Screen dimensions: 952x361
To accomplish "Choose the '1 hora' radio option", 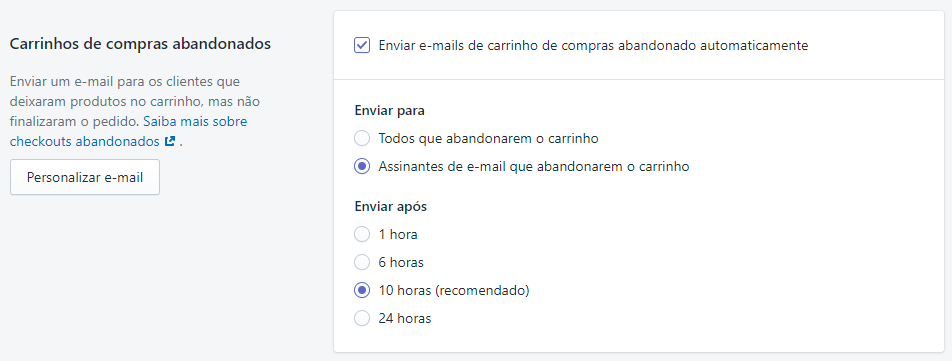I will click(x=362, y=234).
